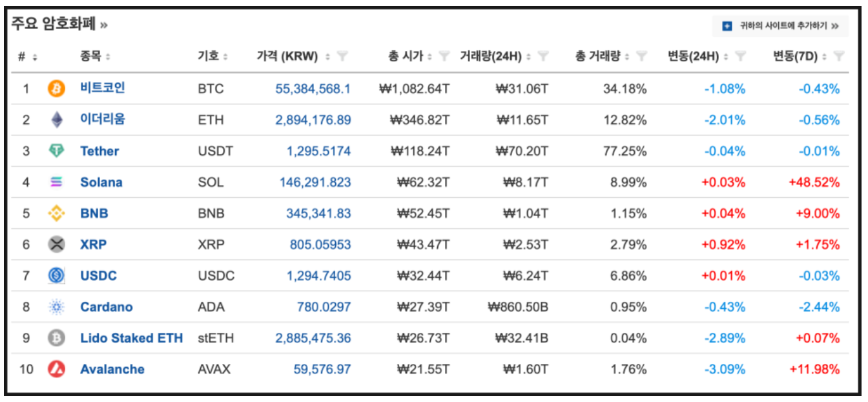Click the Tether price 1,295.5174
868x402 pixels.
[x=319, y=151]
